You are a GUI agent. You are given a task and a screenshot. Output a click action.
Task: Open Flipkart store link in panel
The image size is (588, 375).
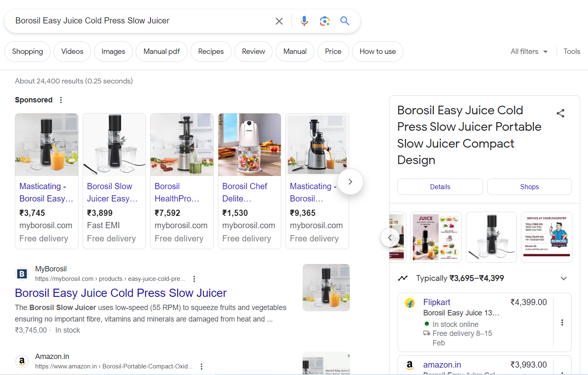[437, 302]
